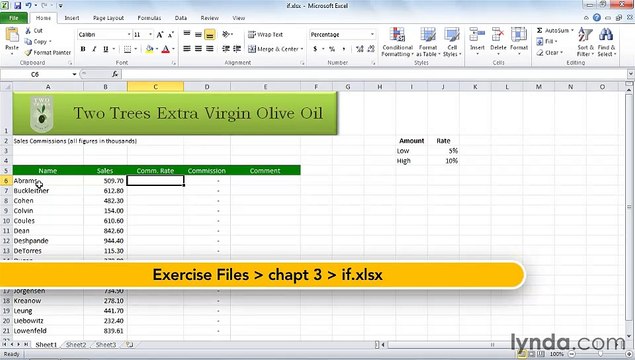Click Decrease Decimal icon
The image size is (635, 360).
[x=371, y=49]
